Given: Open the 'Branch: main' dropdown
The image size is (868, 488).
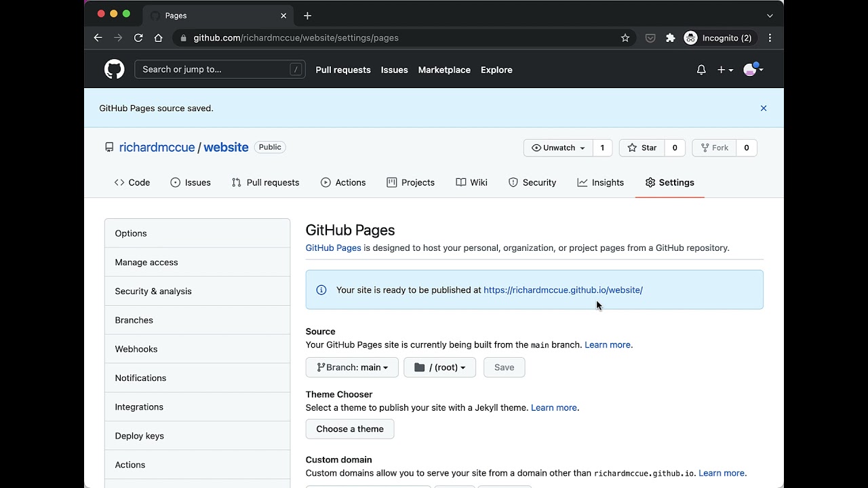Looking at the screenshot, I should 352,367.
